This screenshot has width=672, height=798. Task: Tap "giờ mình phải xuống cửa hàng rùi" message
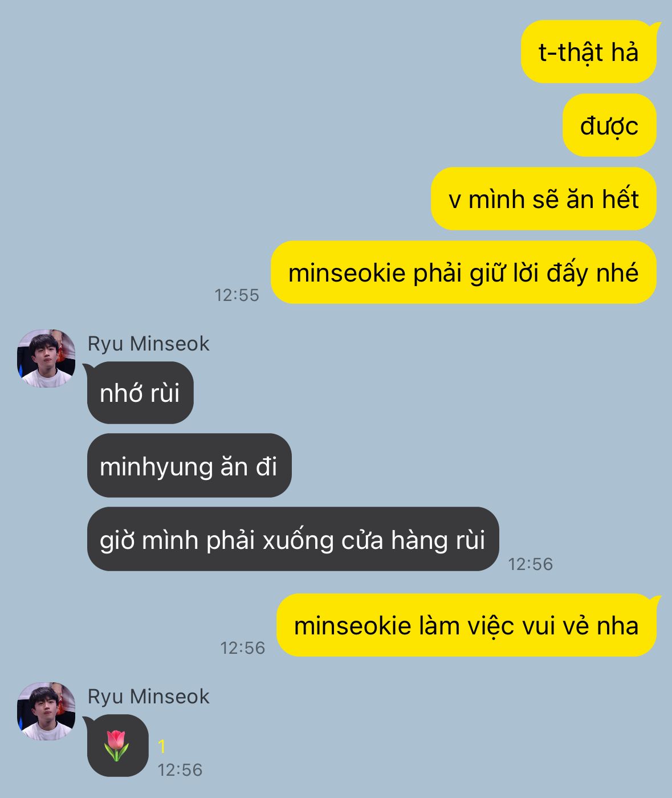[x=293, y=539]
